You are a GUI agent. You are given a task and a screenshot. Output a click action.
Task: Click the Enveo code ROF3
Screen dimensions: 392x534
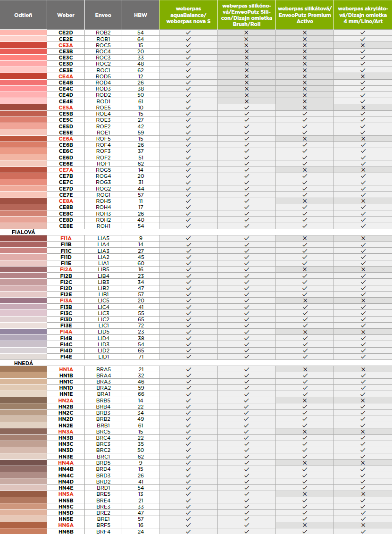(x=103, y=151)
